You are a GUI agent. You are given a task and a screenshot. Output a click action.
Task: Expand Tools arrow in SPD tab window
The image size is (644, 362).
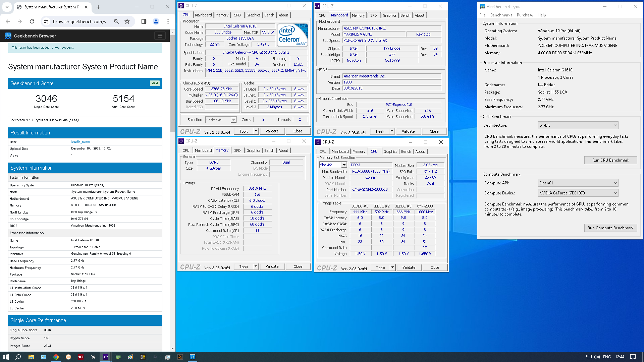(x=392, y=267)
